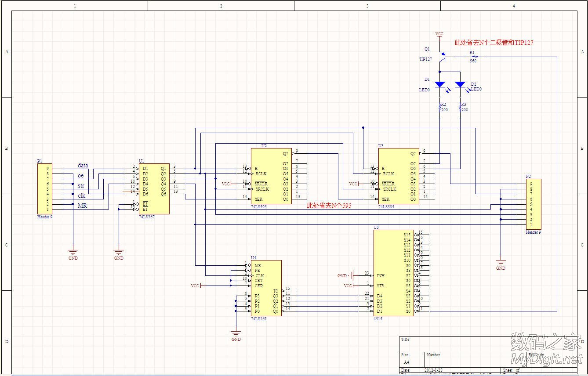
Task: Click the "data" net label
Action: click(83, 166)
